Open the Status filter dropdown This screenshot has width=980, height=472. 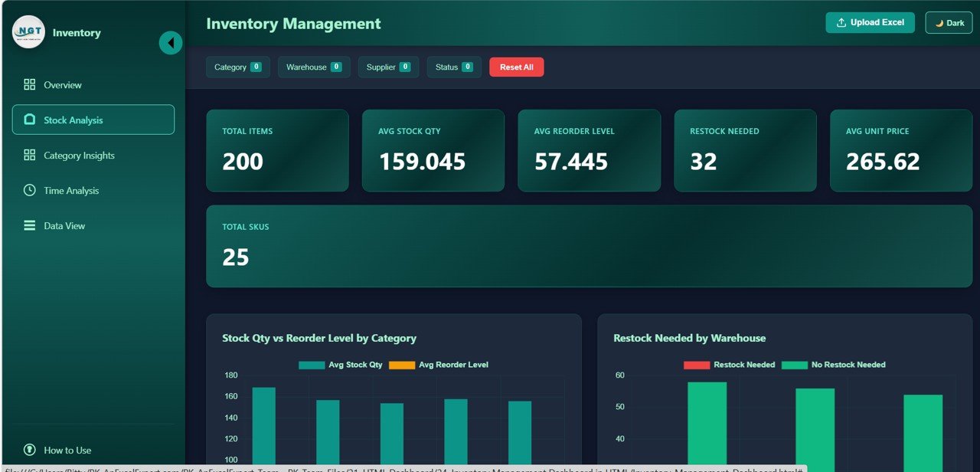coord(453,67)
